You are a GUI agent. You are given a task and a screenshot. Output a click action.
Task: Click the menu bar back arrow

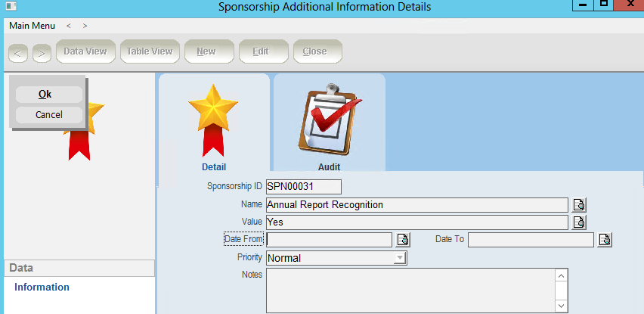69,26
